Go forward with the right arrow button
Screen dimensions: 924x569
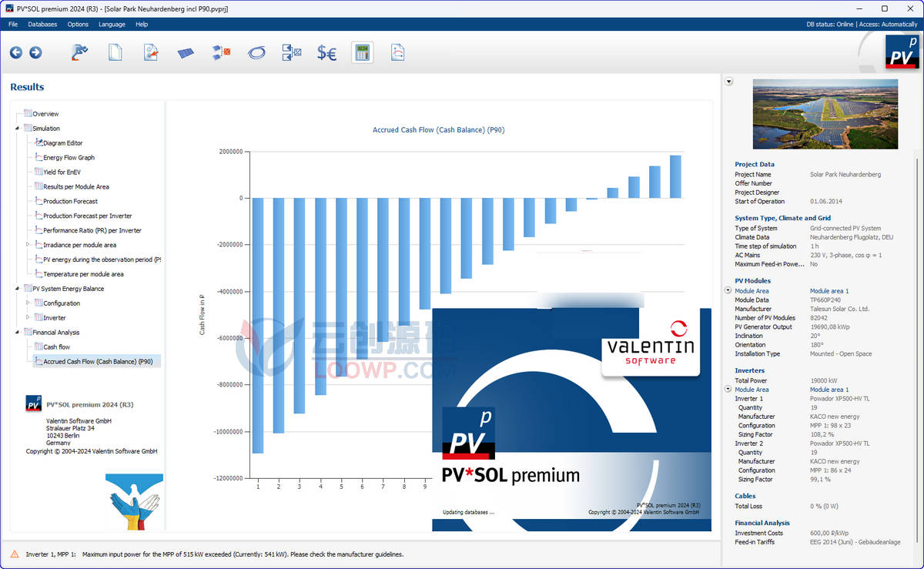[x=35, y=52]
